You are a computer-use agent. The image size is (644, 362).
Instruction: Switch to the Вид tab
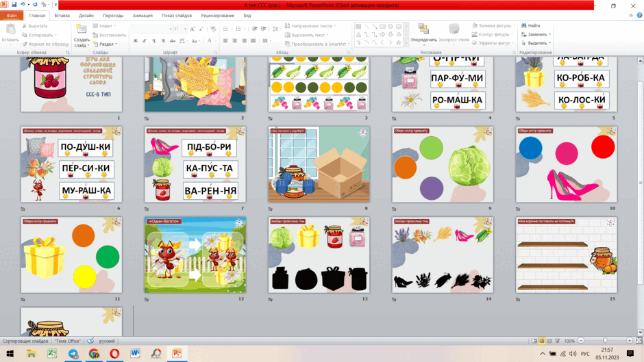pyautogui.click(x=247, y=16)
